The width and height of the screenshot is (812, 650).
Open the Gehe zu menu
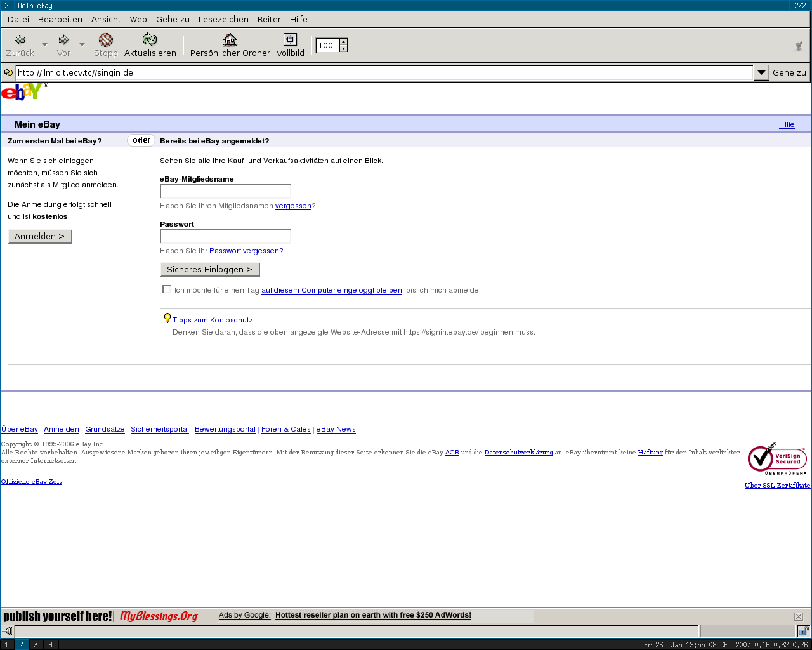[x=173, y=19]
